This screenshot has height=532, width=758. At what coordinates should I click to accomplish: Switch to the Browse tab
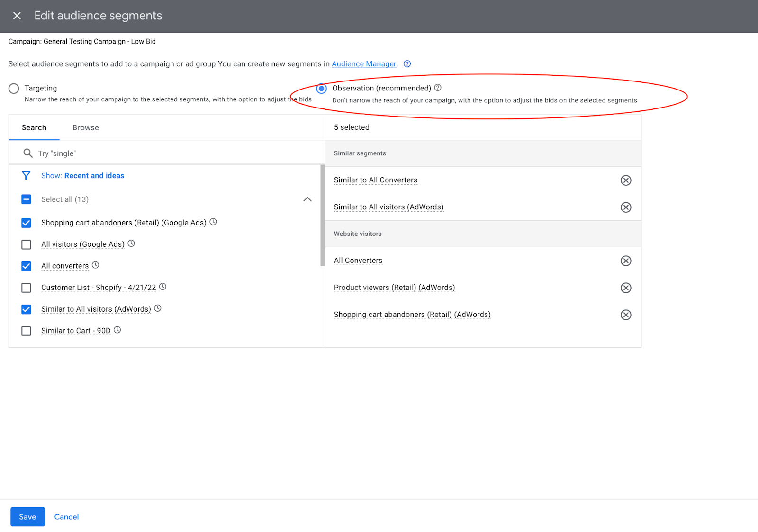[86, 127]
